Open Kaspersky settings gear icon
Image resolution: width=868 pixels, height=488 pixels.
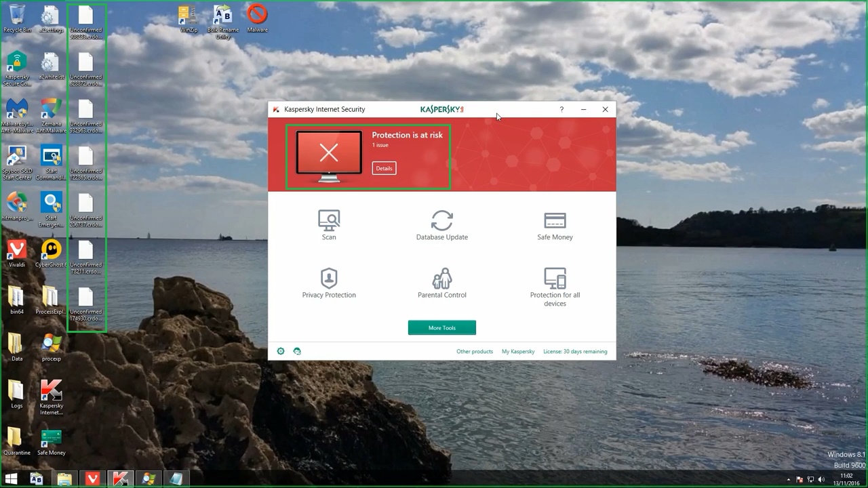[x=281, y=351]
